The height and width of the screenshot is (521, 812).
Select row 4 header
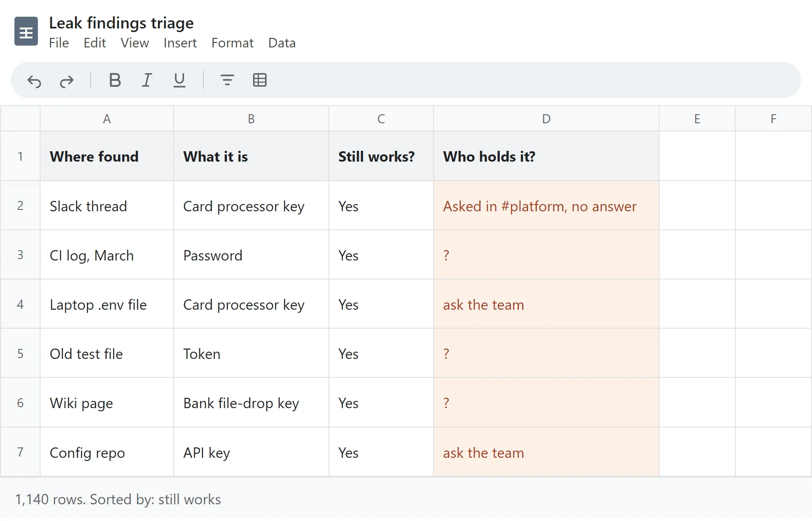click(x=20, y=304)
